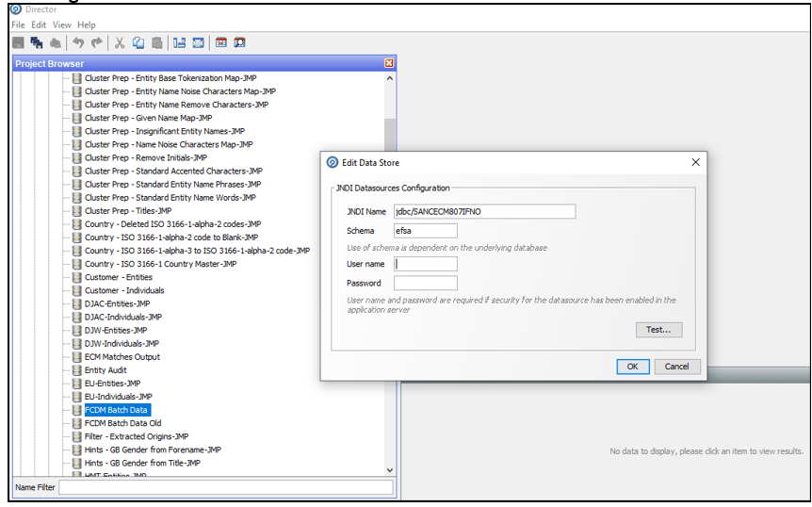Open the View menu
The image size is (812, 507).
[61, 25]
